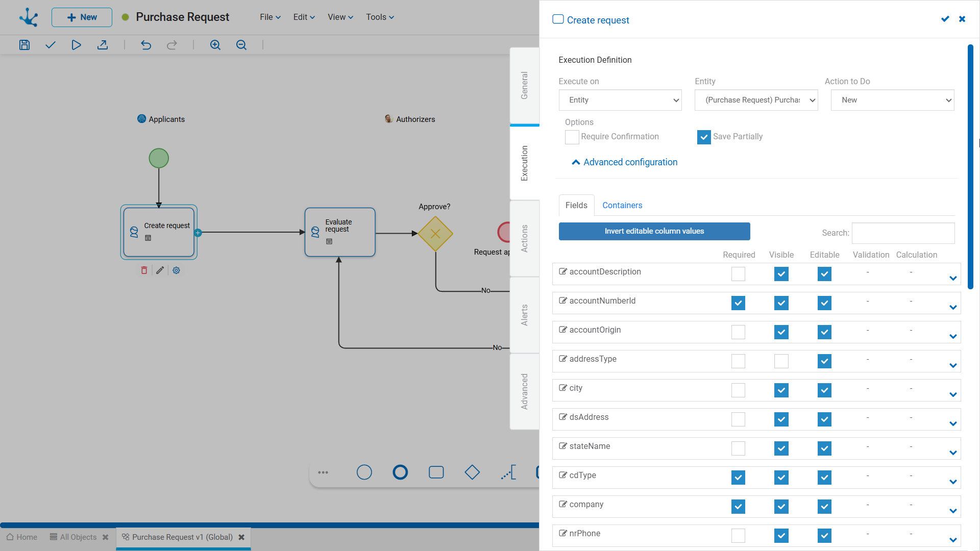The height and width of the screenshot is (551, 980).
Task: Open the palette more options dots
Action: pos(323,472)
